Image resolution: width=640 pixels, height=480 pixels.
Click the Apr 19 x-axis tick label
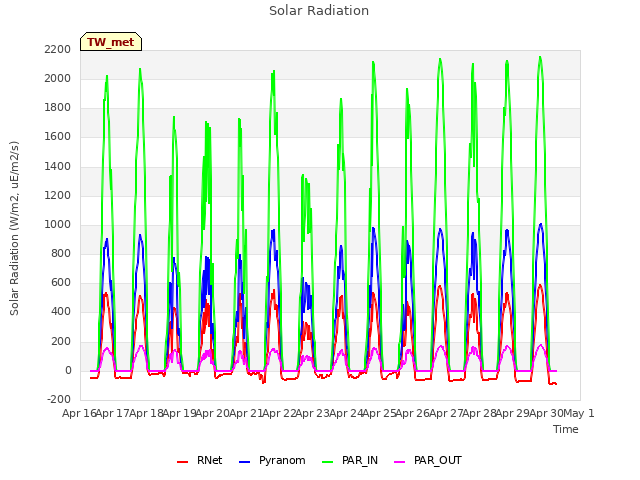tap(179, 413)
